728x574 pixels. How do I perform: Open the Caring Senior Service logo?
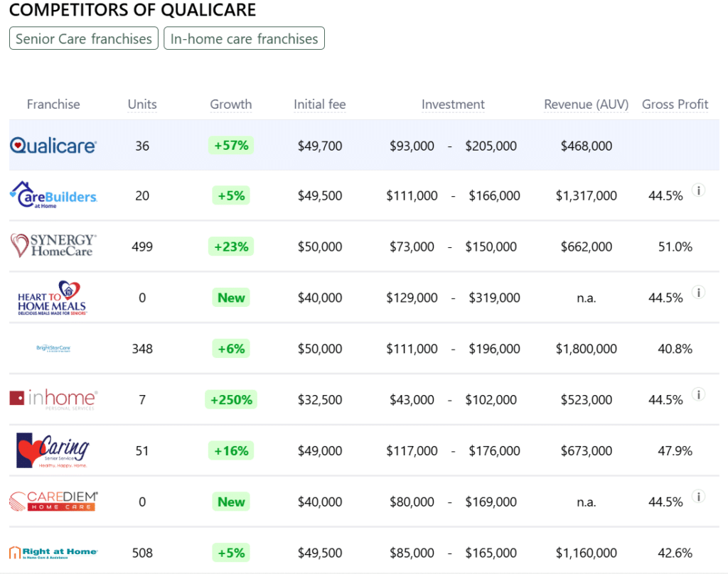pos(53,450)
